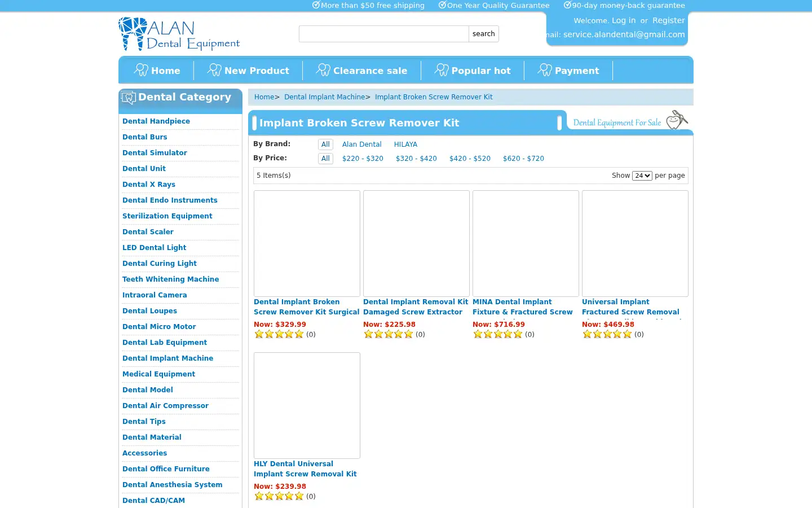This screenshot has width=812, height=508.
Task: Open the Dental Simulator category
Action: [x=155, y=153]
